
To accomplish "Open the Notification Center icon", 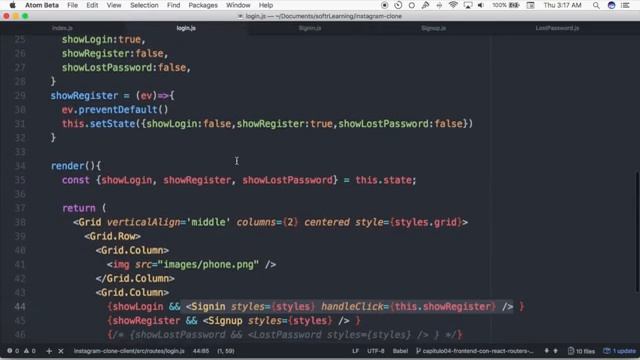I will point(625,5).
